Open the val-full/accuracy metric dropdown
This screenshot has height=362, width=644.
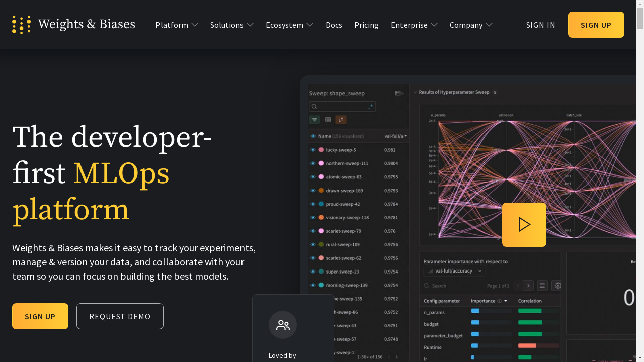point(454,271)
